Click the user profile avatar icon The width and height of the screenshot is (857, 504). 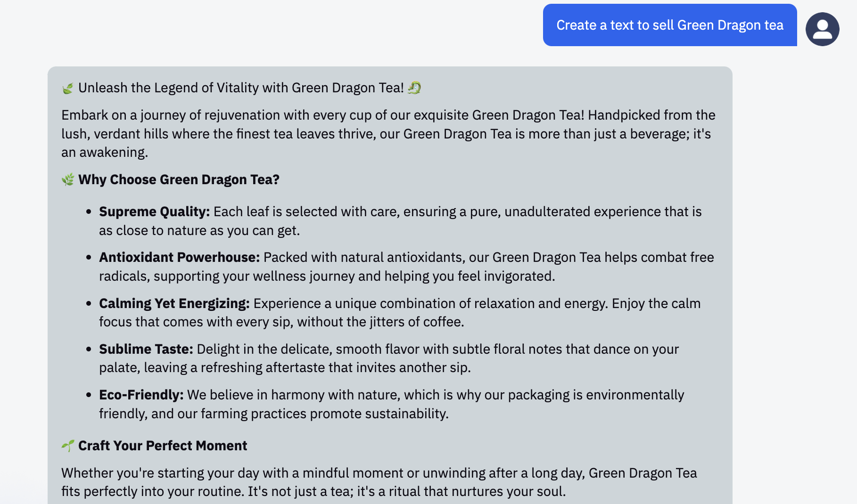click(822, 29)
